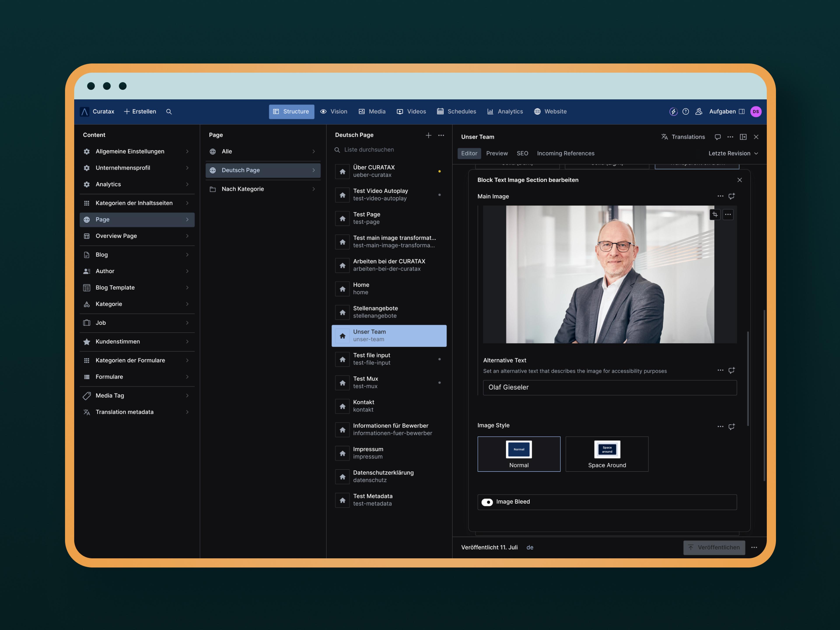Open comments via speech bubble icon
The height and width of the screenshot is (630, 840).
tap(717, 137)
